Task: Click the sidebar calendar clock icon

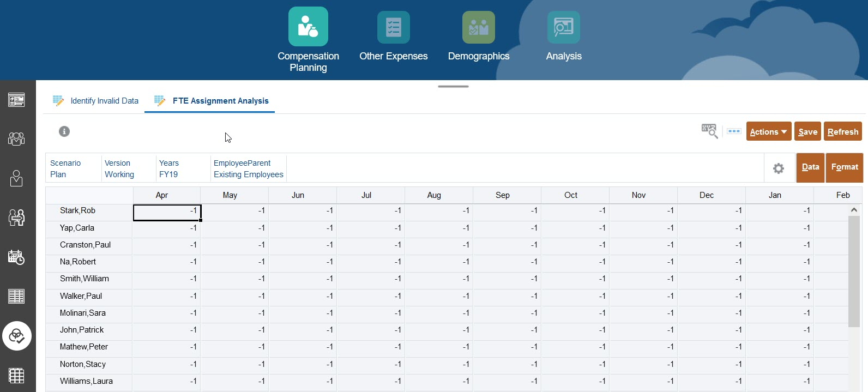Action: click(16, 257)
